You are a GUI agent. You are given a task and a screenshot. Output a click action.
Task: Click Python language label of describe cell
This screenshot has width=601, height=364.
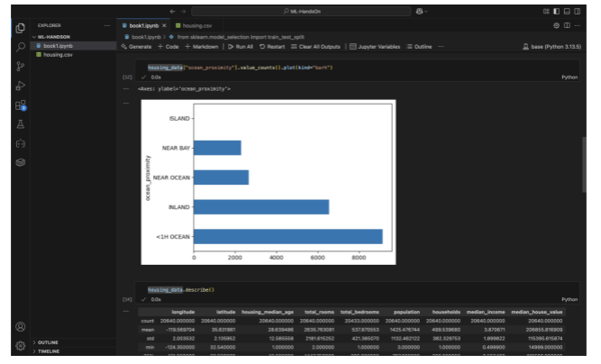tap(569, 300)
